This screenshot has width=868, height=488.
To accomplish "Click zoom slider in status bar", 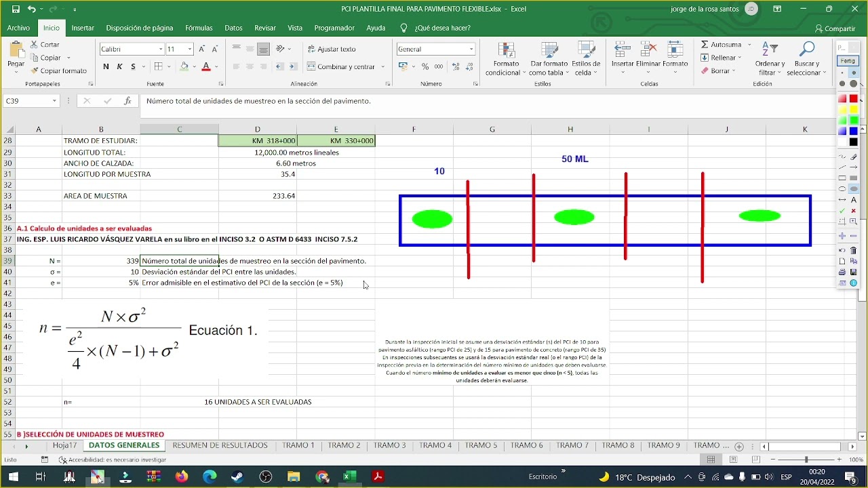I will [x=806, y=460].
